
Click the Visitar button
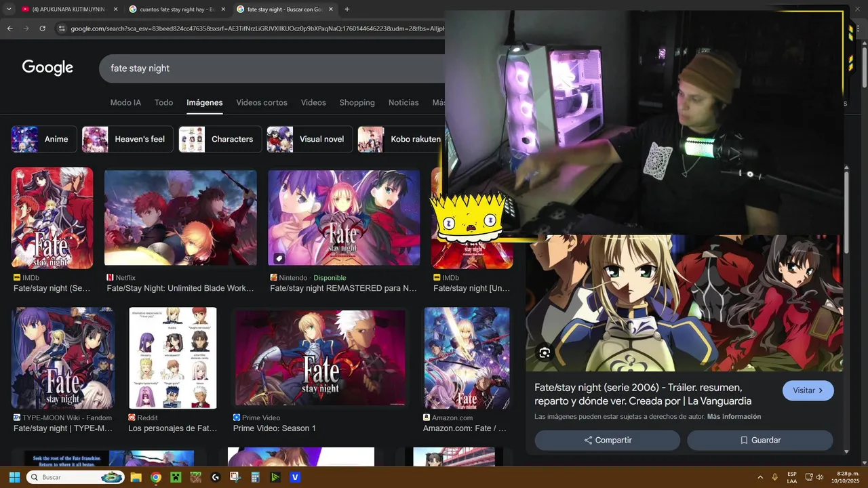pos(808,390)
